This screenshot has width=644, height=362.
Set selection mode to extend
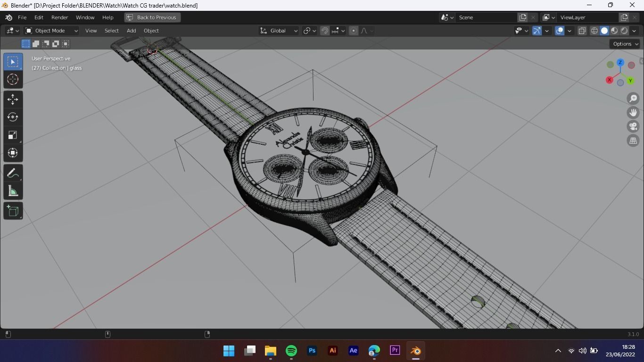point(36,44)
